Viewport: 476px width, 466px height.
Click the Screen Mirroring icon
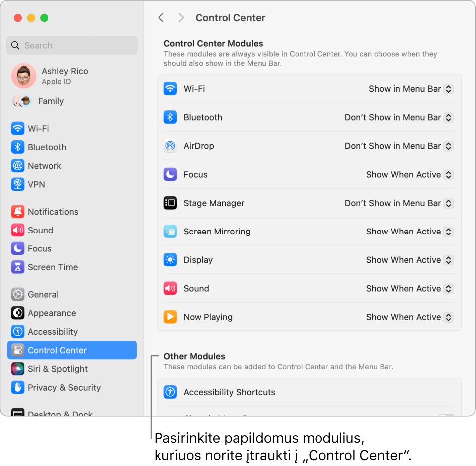[x=170, y=232]
